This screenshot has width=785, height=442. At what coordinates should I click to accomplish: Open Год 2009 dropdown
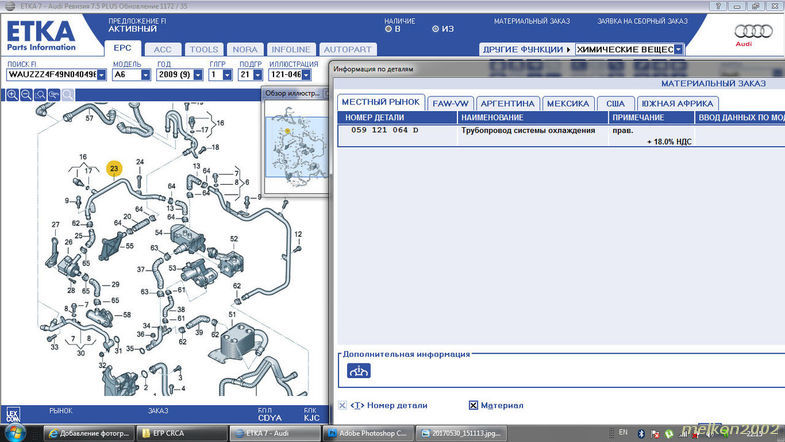pyautogui.click(x=198, y=75)
